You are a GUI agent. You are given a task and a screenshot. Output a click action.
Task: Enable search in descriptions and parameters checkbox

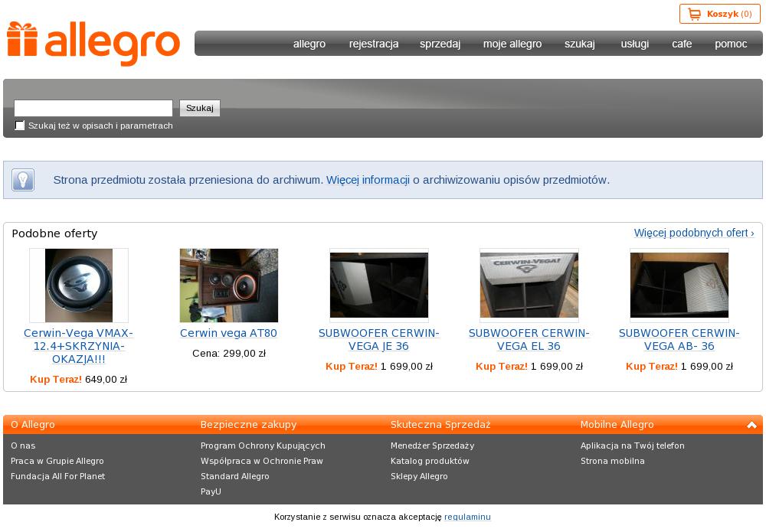(x=20, y=126)
